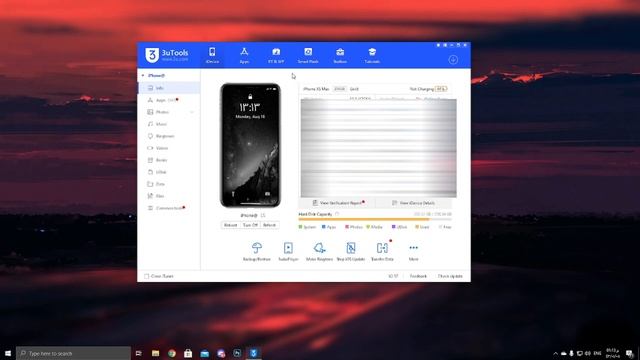Click the iPhone lock screen preview

[x=250, y=145]
